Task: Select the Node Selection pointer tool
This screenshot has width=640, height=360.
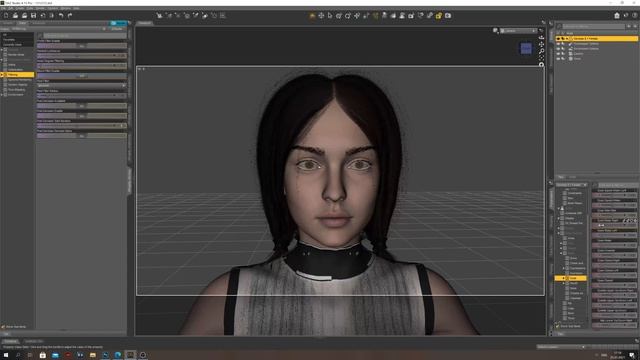Action: pyautogui.click(x=330, y=16)
